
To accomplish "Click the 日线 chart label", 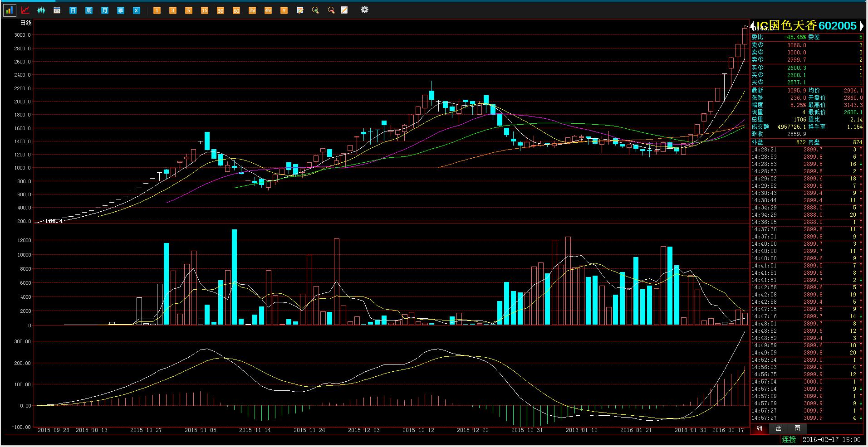I will point(26,23).
